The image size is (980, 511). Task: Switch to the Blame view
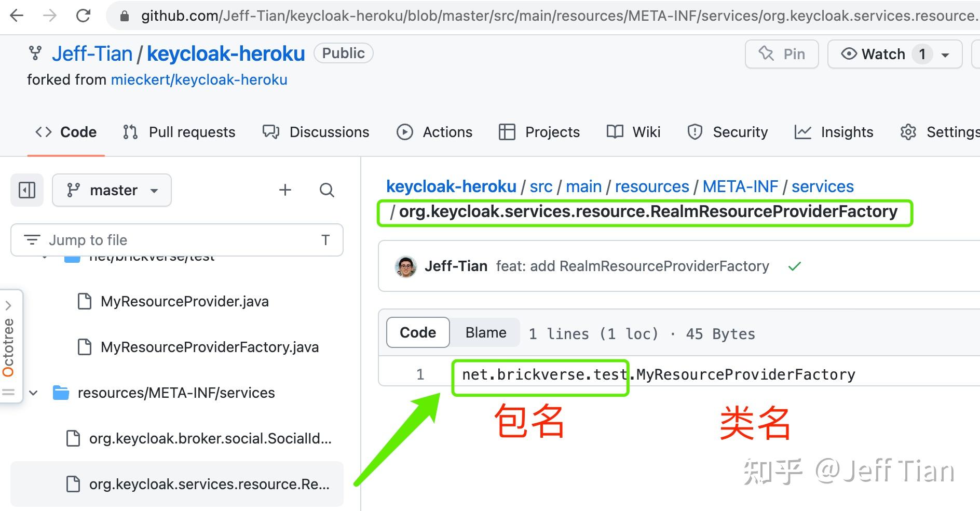(485, 332)
